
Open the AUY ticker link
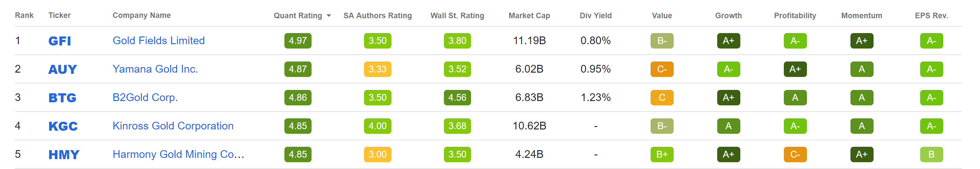(62, 69)
